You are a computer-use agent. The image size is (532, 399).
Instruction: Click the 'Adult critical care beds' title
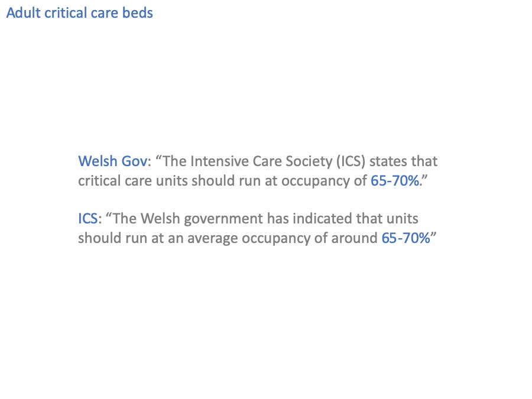pos(79,13)
